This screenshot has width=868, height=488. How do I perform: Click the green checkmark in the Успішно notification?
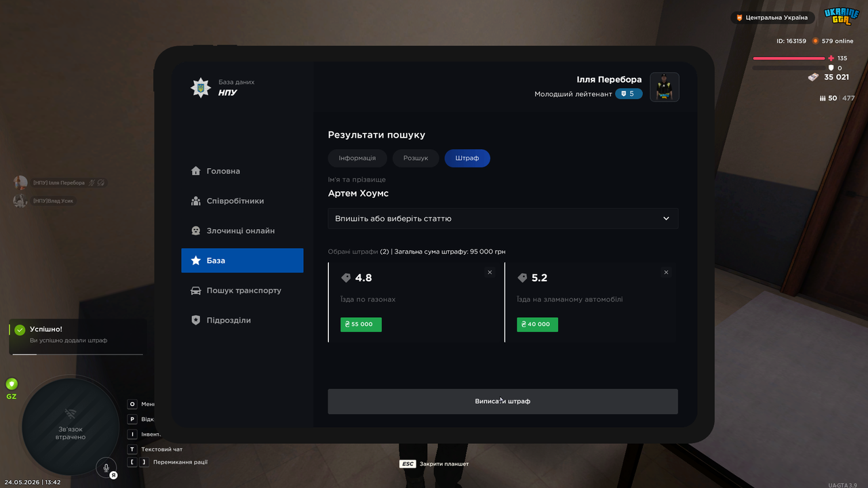pos(20,330)
